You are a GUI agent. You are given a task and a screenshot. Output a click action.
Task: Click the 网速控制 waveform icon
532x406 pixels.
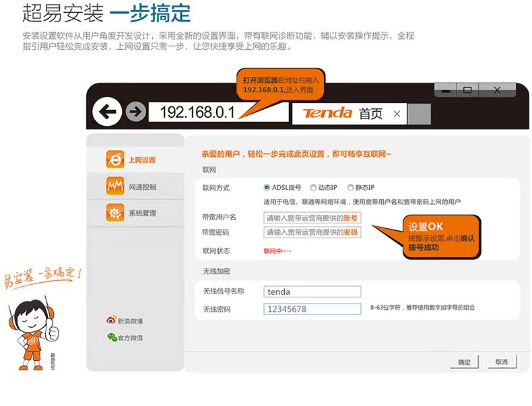[115, 187]
